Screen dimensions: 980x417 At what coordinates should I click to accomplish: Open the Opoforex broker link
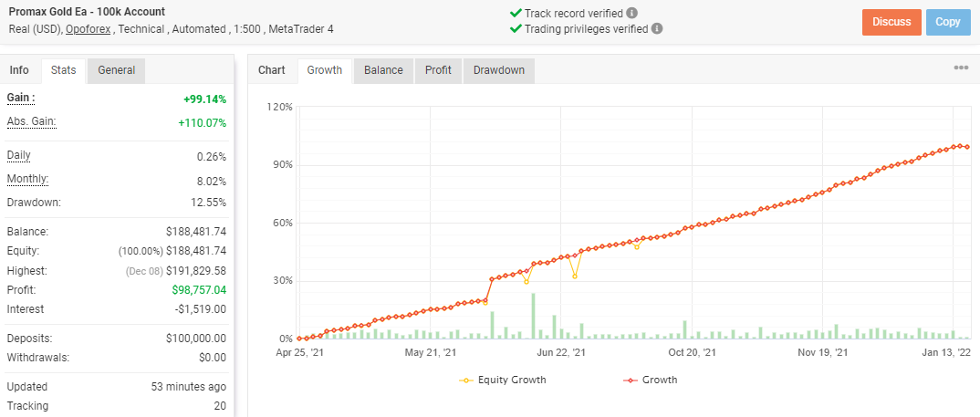(89, 29)
